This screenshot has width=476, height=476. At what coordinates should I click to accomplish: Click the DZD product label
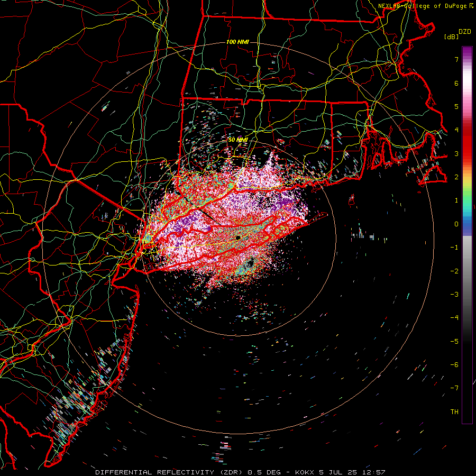(465, 32)
